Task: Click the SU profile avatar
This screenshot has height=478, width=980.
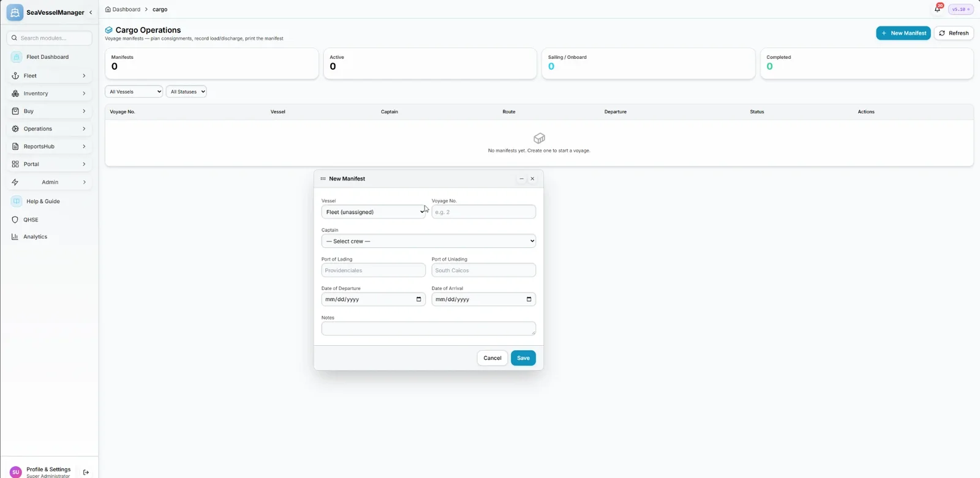Action: [16, 472]
